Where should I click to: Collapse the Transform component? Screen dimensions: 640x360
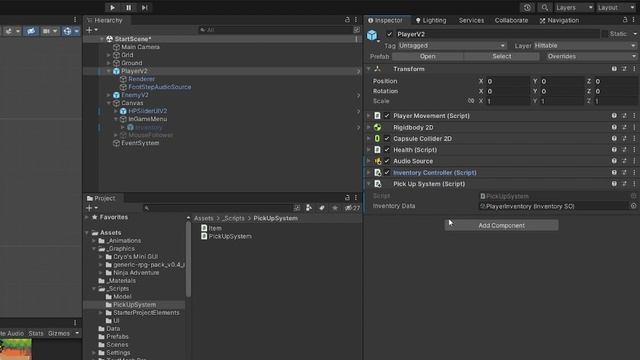click(369, 69)
